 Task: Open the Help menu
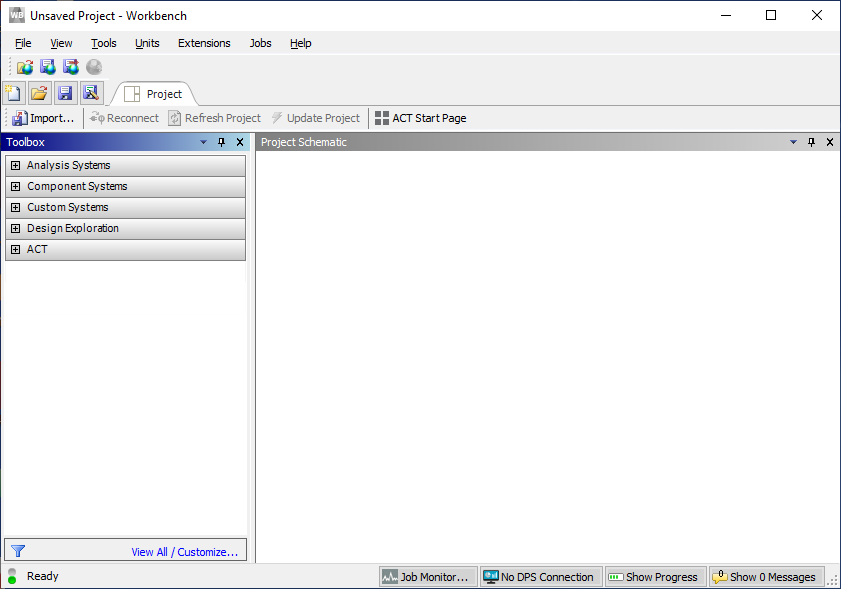300,43
